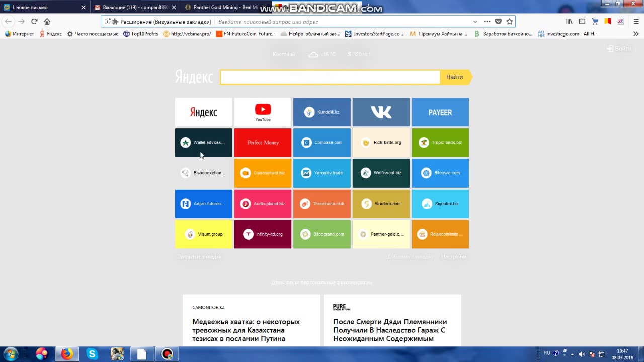Screen dimensions: 644x362
Task: Open the Bissonexchange tile
Action: (204, 173)
